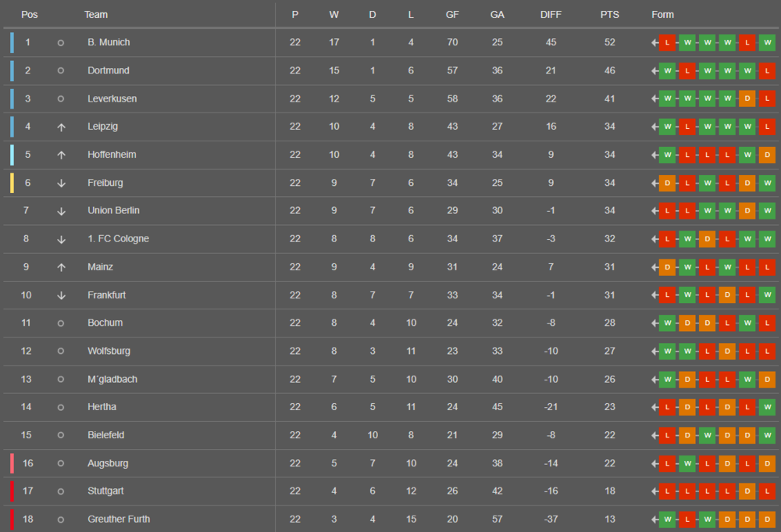Image resolution: width=781 pixels, height=532 pixels.
Task: Click the down arrow next to Freiburg
Action: click(61, 183)
